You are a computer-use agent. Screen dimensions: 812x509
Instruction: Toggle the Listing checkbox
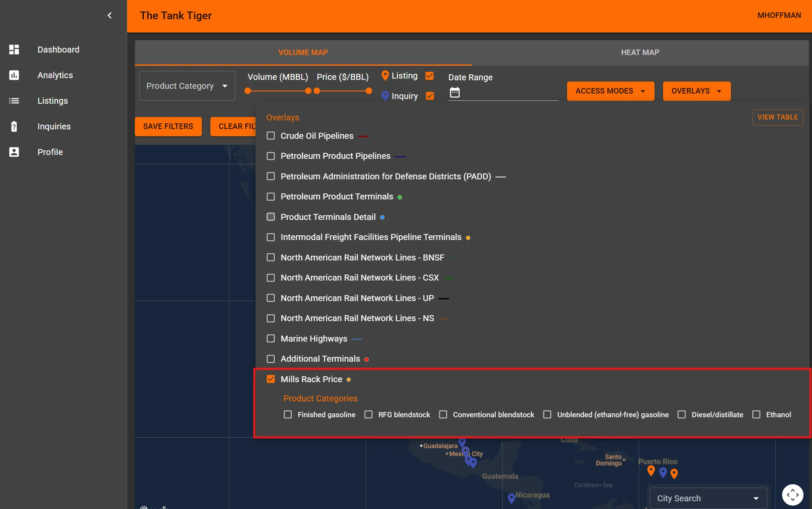point(430,76)
